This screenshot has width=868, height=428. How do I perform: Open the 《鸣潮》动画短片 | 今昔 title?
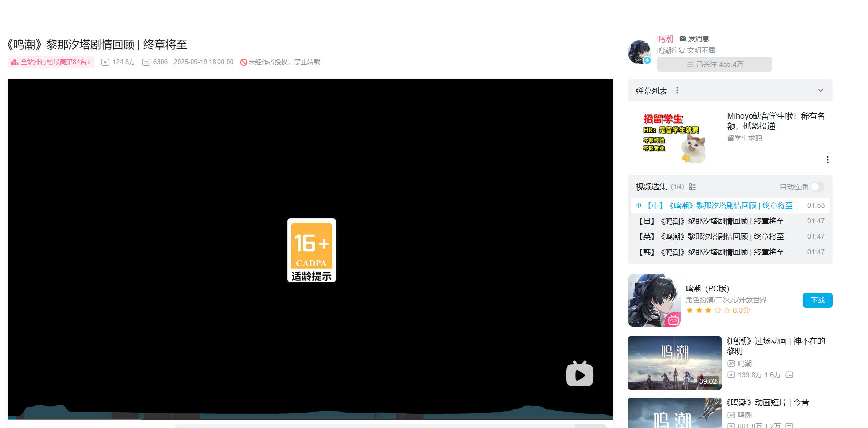tap(768, 402)
